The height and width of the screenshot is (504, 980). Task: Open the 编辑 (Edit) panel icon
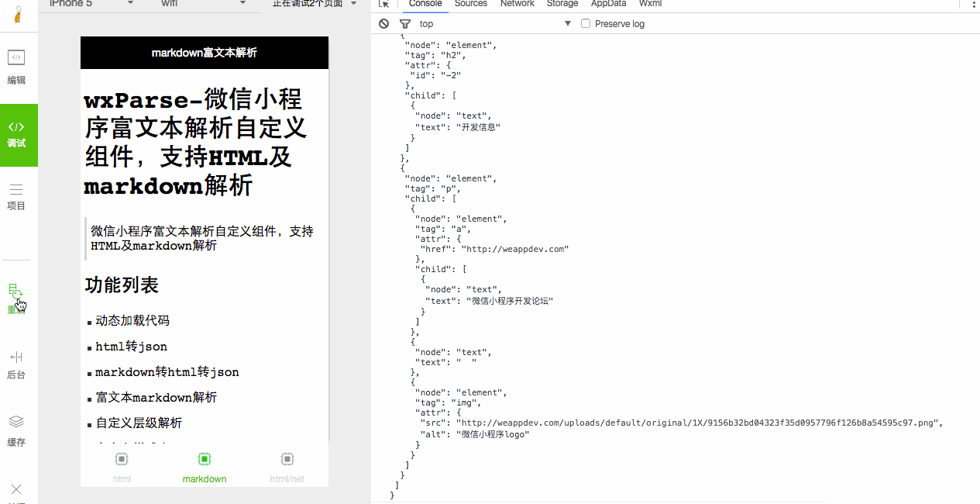(16, 66)
